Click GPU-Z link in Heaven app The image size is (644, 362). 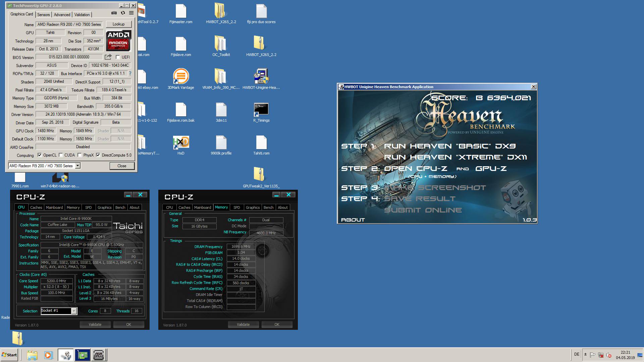[x=491, y=169]
